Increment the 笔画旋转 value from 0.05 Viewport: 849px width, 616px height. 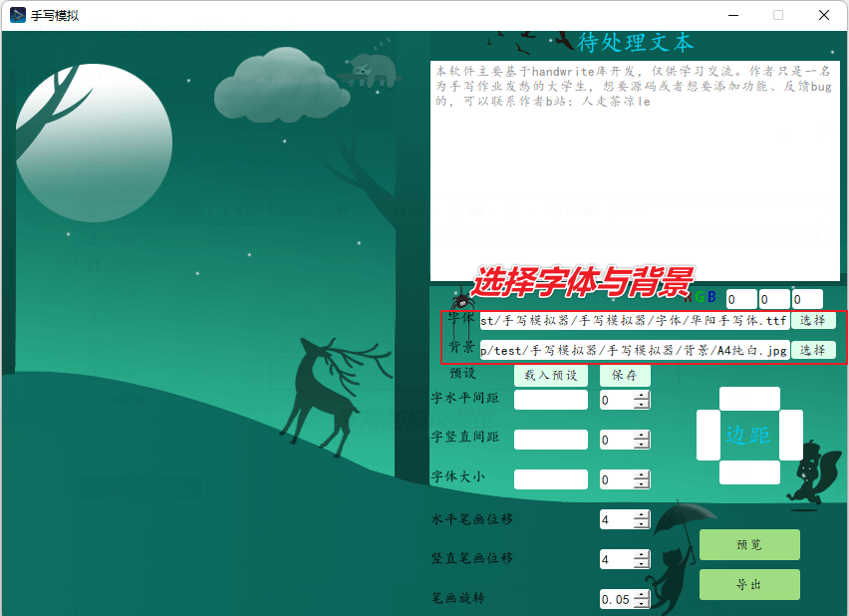642,595
